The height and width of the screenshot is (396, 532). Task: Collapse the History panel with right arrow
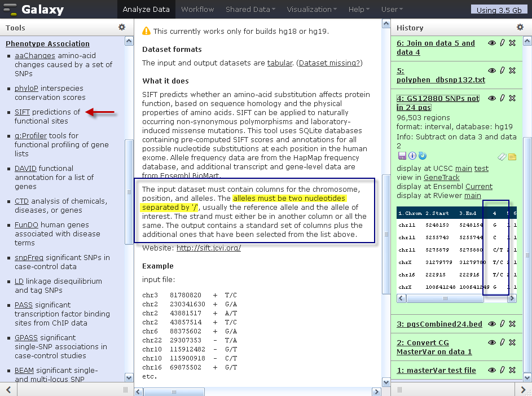(x=523, y=390)
